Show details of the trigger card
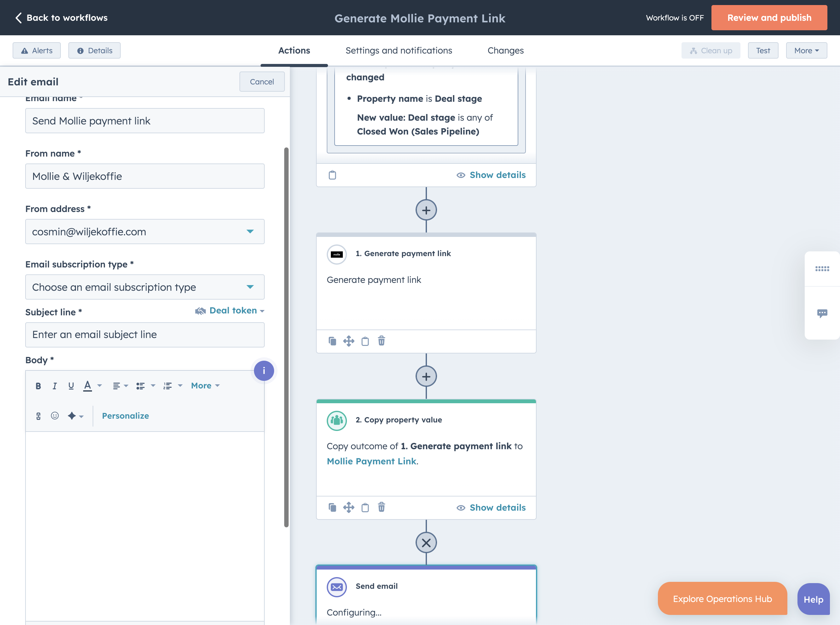Image resolution: width=840 pixels, height=625 pixels. click(491, 175)
